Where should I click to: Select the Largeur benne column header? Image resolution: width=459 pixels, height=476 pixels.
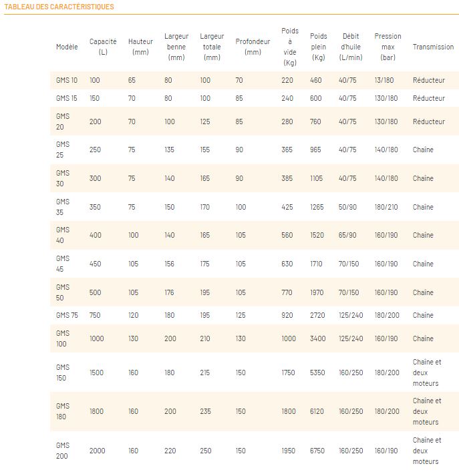(176, 47)
